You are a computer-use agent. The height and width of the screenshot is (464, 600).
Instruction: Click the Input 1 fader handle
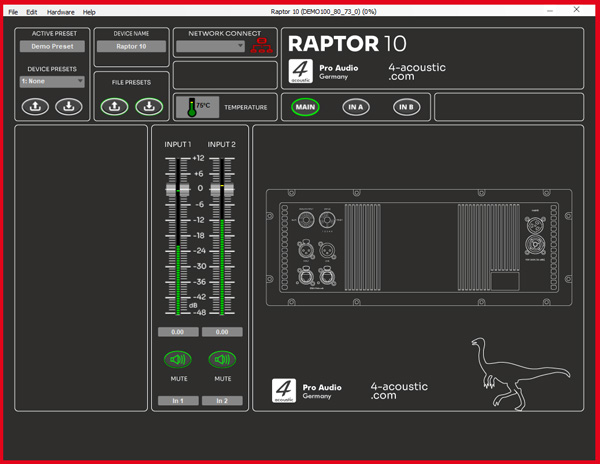pyautogui.click(x=178, y=189)
